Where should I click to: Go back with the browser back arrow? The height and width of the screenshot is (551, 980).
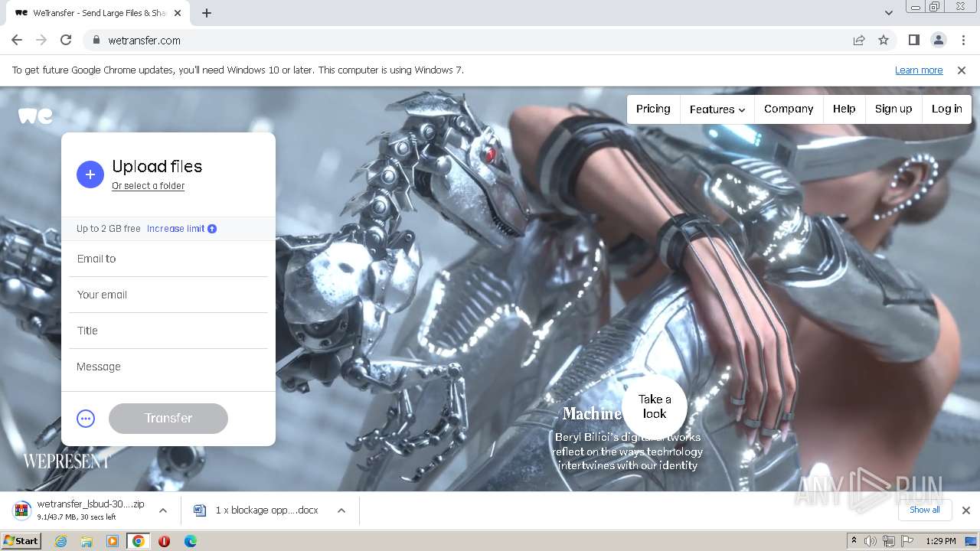click(17, 40)
